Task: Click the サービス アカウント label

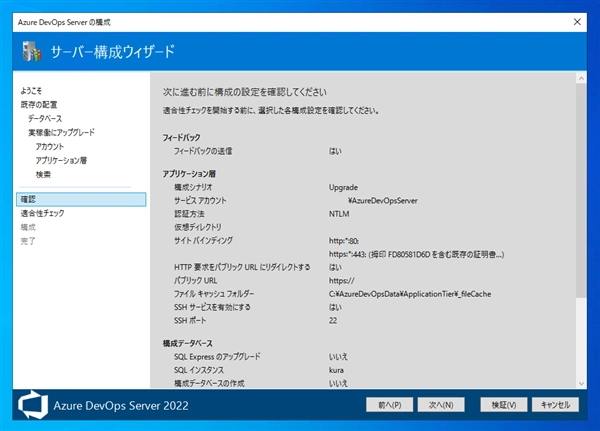Action: coord(200,201)
